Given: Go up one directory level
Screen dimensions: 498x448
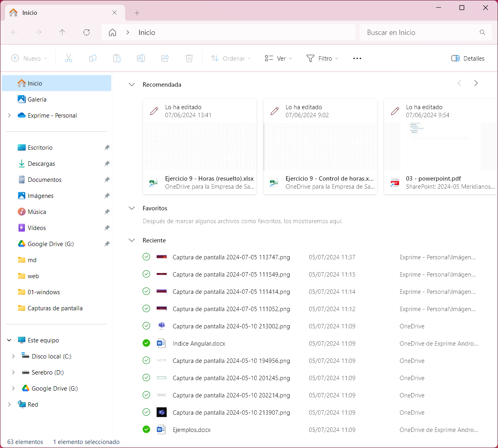Looking at the screenshot, I should pos(62,33).
